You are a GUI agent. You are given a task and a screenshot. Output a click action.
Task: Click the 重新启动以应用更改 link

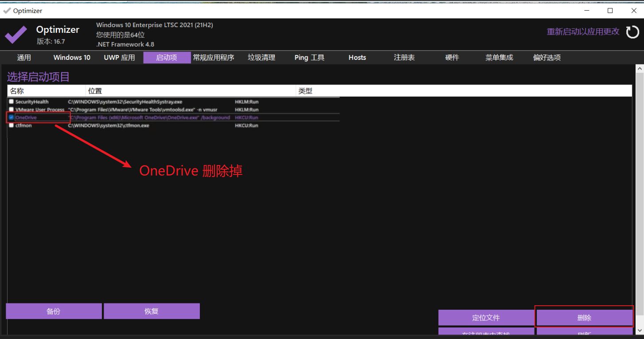coord(583,32)
